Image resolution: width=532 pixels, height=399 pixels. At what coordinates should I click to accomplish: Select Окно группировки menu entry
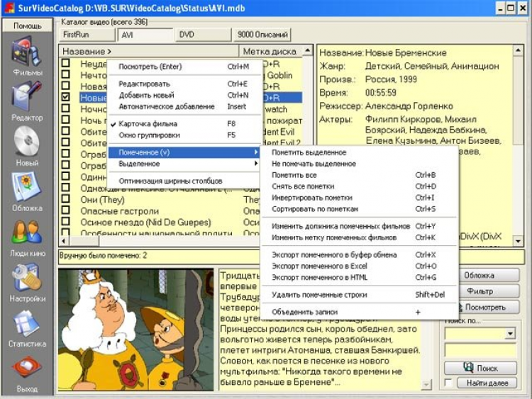(185, 135)
